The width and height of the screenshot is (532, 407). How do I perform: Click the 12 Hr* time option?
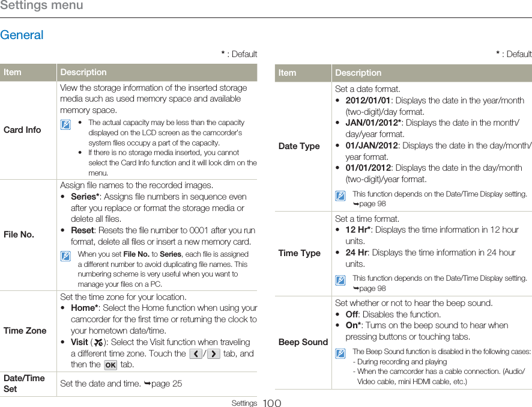click(x=358, y=230)
